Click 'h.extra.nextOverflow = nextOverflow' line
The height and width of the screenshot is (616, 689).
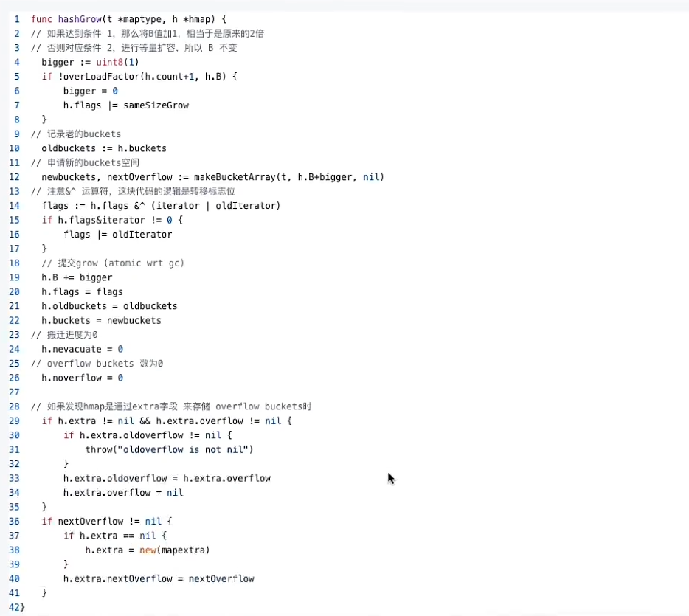tap(159, 579)
